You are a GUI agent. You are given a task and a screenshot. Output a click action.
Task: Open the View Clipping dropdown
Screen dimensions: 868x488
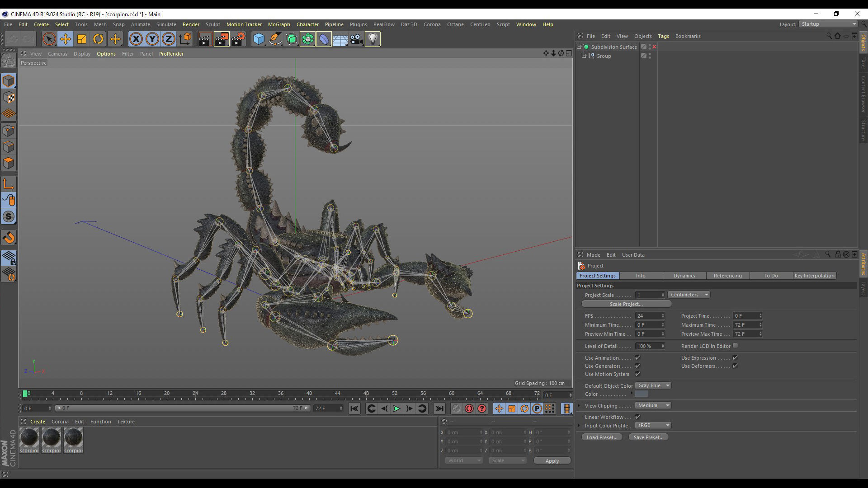point(653,405)
